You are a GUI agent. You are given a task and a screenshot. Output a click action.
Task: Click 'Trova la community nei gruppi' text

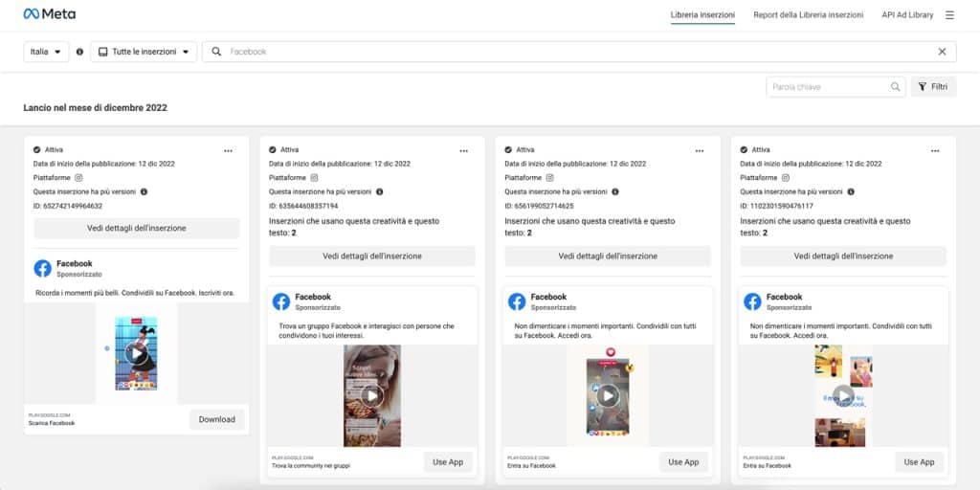[311, 466]
